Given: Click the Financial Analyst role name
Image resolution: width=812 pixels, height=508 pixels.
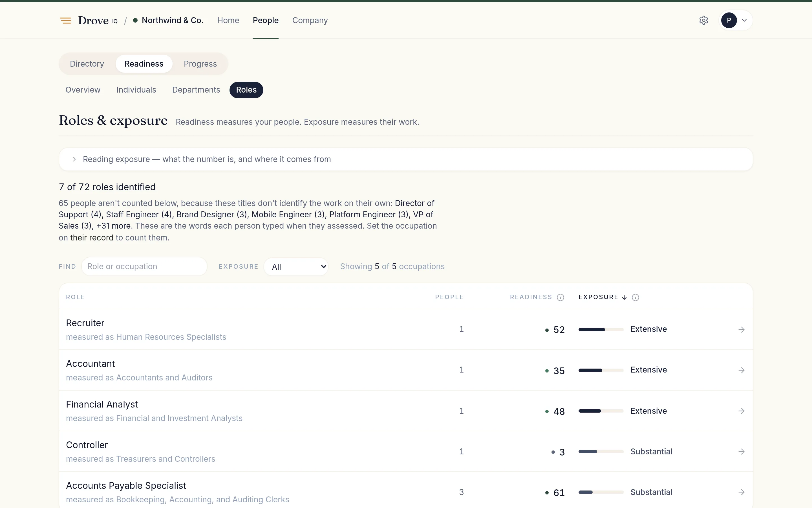Looking at the screenshot, I should click(x=102, y=404).
